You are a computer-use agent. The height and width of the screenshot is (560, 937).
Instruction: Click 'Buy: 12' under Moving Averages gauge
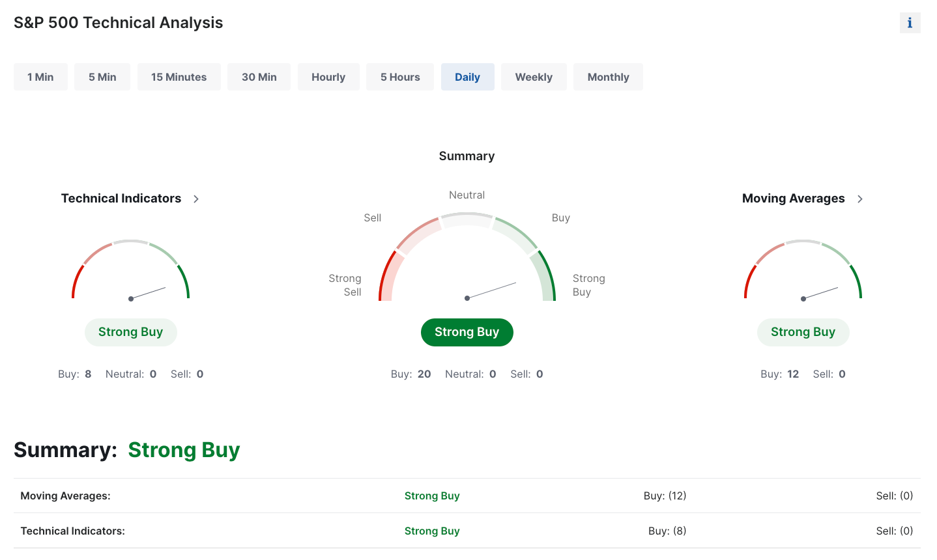[x=780, y=374]
